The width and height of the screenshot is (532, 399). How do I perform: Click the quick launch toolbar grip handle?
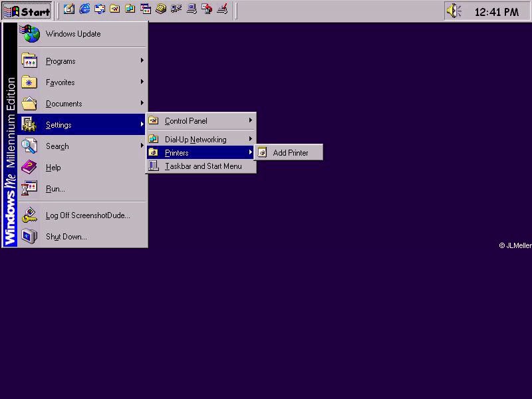(57, 11)
